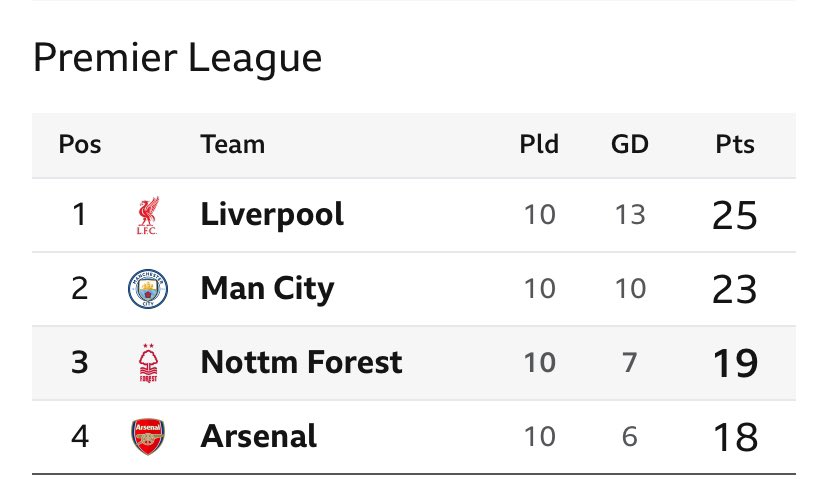Click Nottm Forest's 19 points value
This screenshot has height=479, width=828.
coord(735,363)
